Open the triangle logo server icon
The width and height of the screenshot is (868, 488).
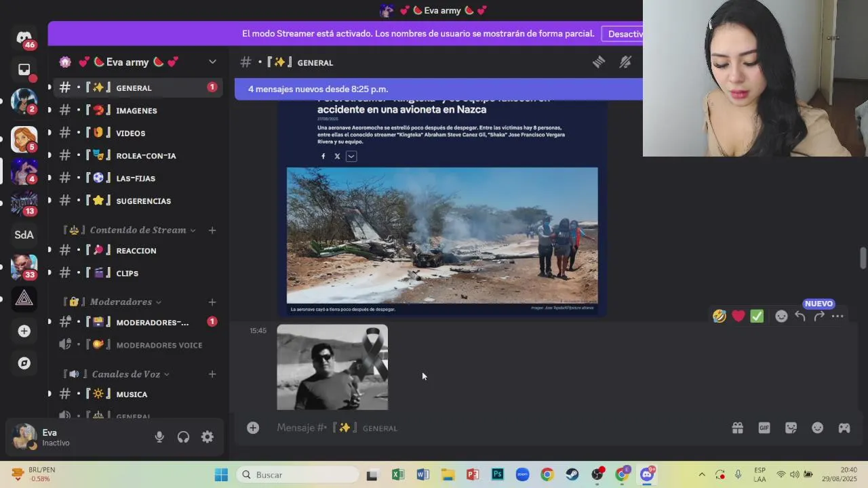coord(24,298)
